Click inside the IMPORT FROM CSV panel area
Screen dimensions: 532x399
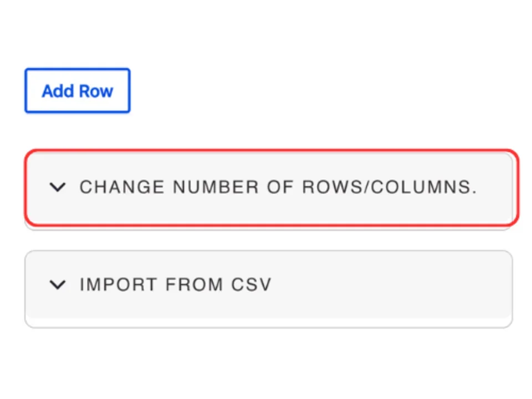[x=269, y=285]
